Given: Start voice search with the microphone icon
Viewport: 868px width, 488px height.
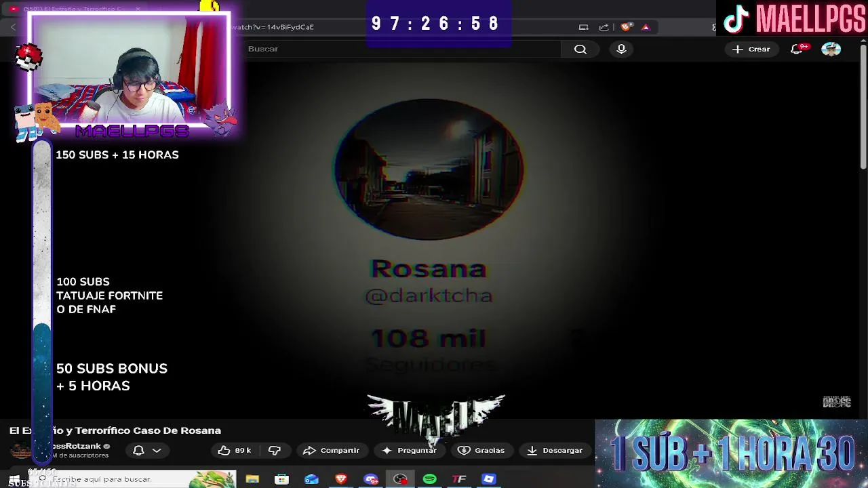Looking at the screenshot, I should coord(621,49).
